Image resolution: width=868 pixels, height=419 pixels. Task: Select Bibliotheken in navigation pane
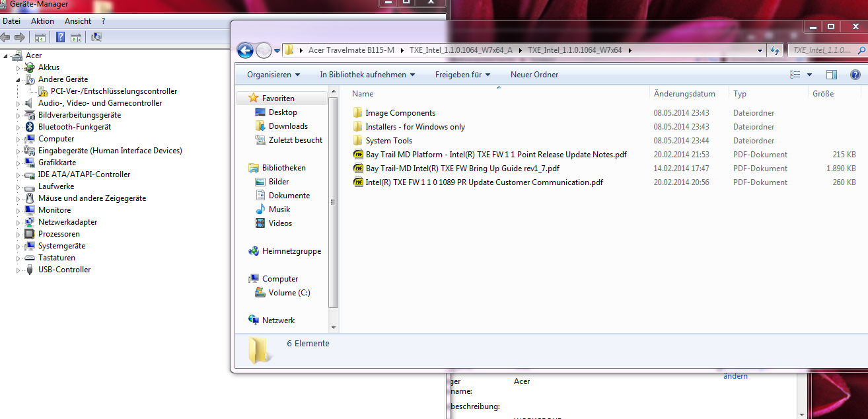click(283, 168)
